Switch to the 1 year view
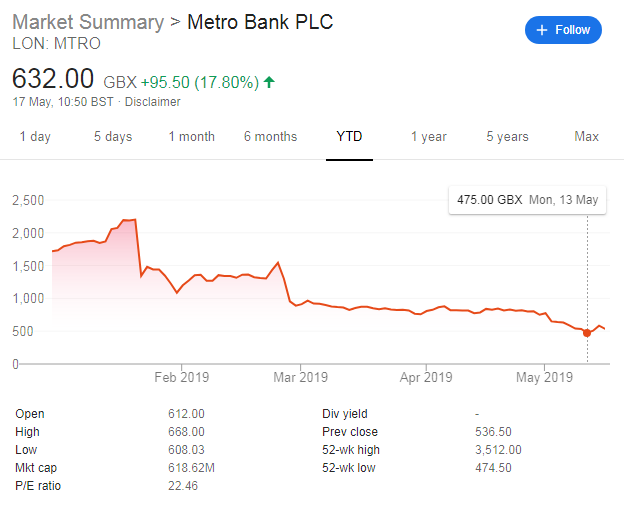The width and height of the screenshot is (624, 522). (x=428, y=137)
